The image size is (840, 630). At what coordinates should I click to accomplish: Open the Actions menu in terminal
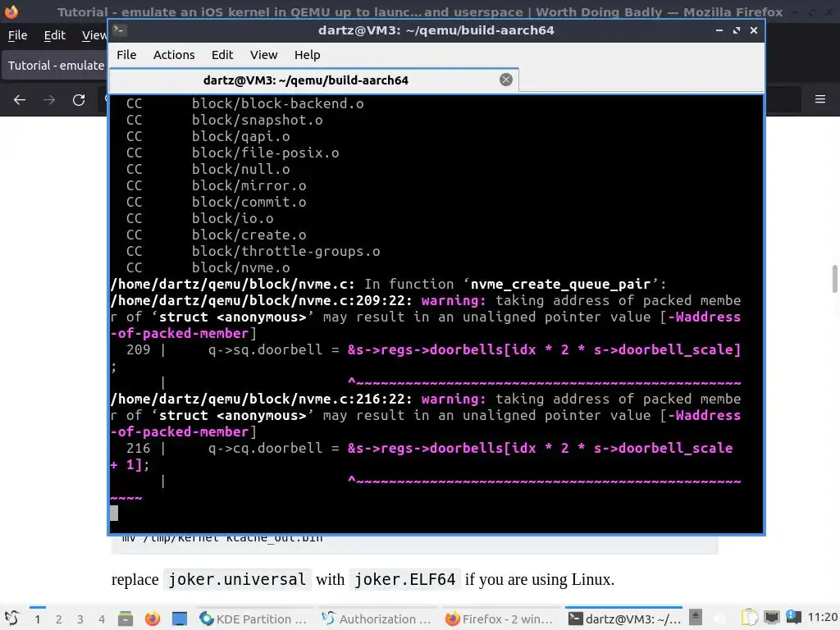pyautogui.click(x=174, y=55)
